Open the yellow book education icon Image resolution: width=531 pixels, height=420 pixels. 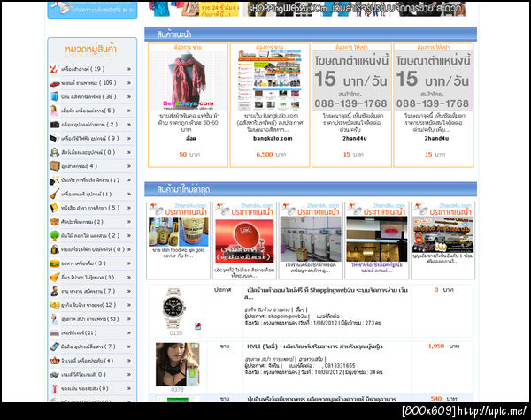[55, 208]
